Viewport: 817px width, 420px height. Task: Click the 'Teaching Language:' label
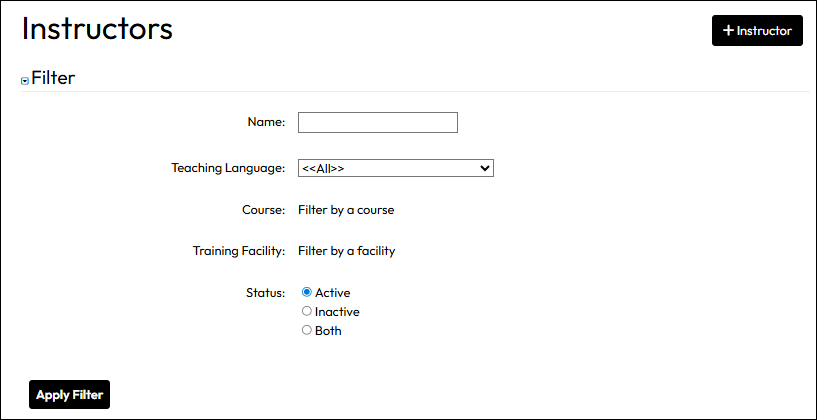coord(228,168)
